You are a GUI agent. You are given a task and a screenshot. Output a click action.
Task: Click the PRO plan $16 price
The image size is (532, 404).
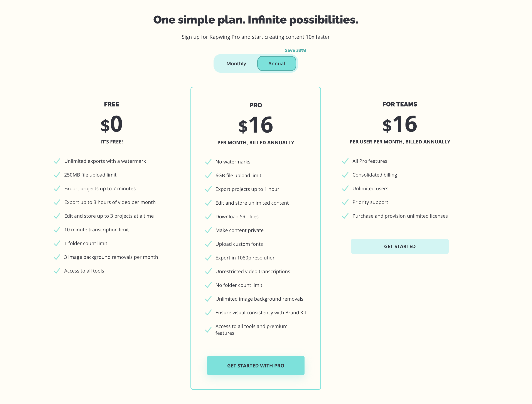click(x=255, y=125)
